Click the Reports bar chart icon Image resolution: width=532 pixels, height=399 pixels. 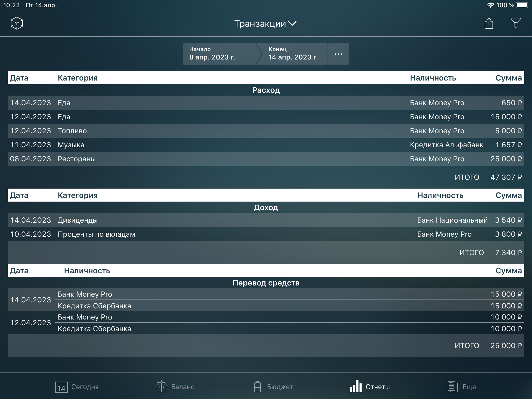(x=356, y=386)
